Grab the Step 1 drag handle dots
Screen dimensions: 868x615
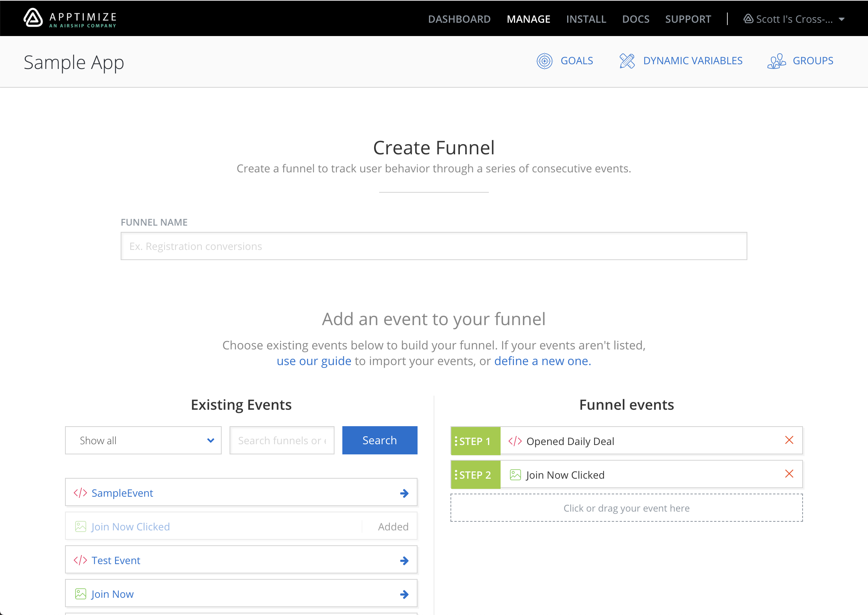[x=456, y=441]
